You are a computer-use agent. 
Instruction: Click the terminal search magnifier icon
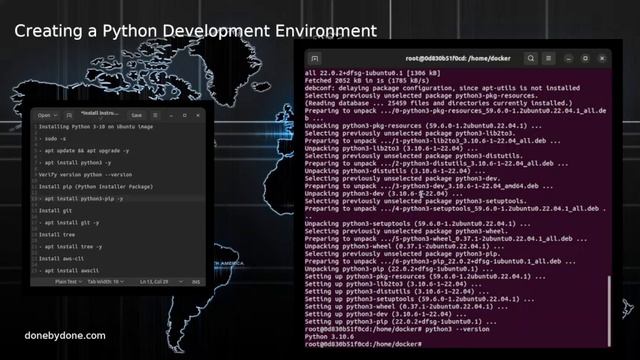[531, 58]
